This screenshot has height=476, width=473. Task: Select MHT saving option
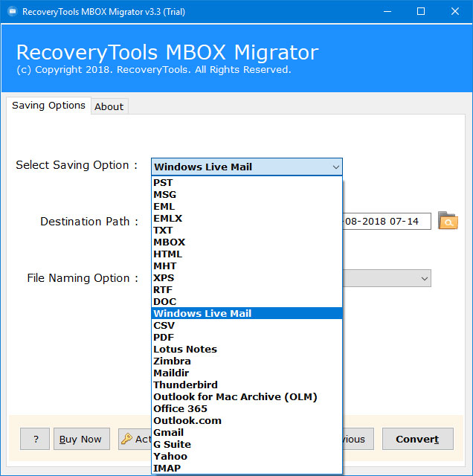pos(247,266)
